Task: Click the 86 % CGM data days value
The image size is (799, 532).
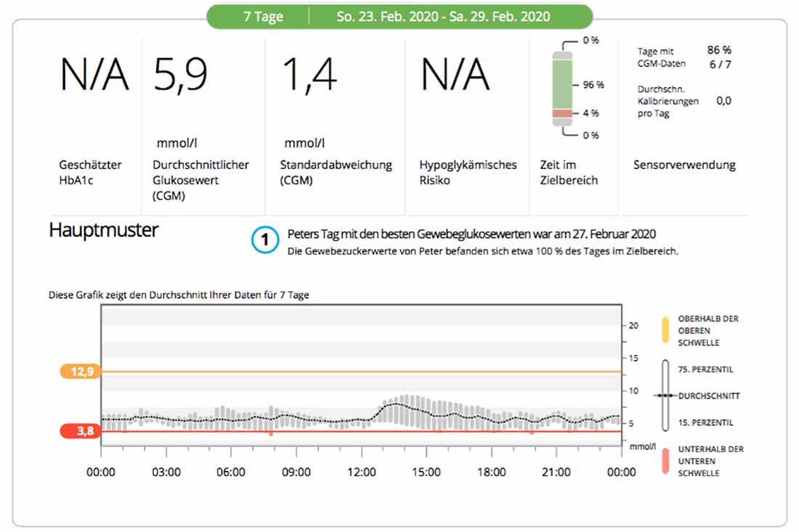Action: pyautogui.click(x=719, y=50)
